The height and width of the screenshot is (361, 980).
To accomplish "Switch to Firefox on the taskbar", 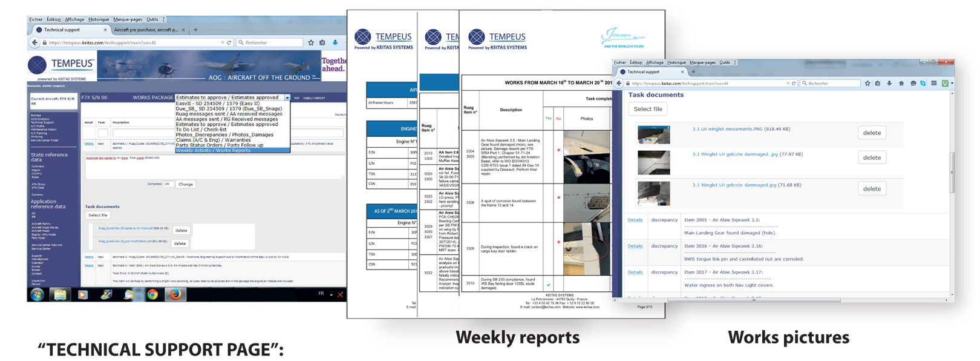I will (x=175, y=294).
